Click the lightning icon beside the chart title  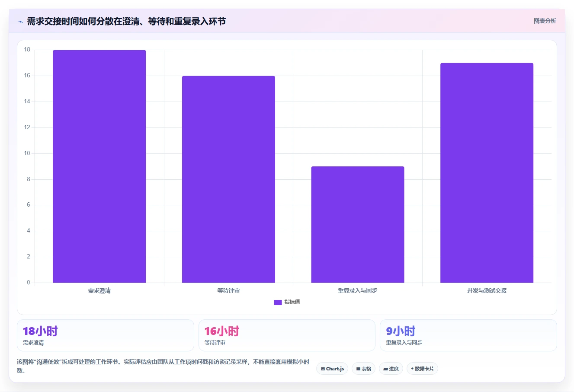(x=20, y=22)
